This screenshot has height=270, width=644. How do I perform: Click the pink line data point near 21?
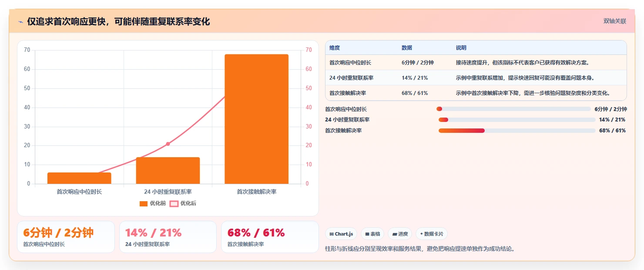168,144
